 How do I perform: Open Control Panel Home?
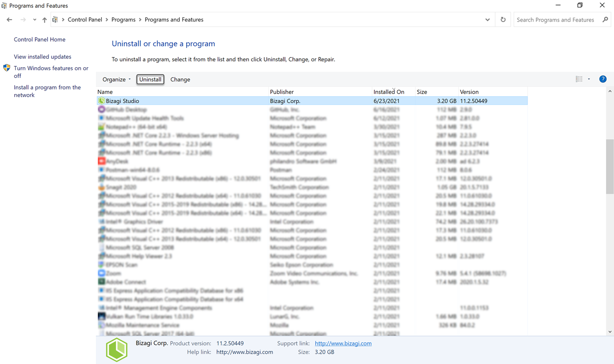tap(39, 39)
